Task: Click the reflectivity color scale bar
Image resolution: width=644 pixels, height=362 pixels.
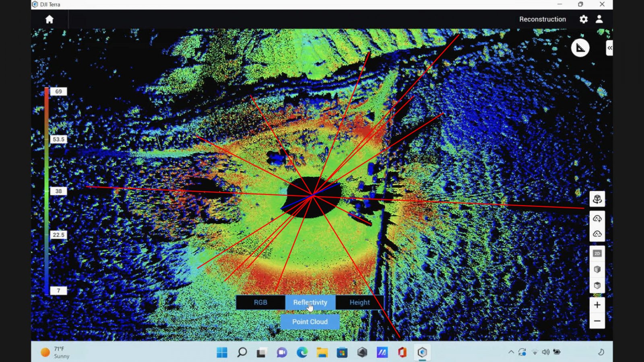Action: [x=47, y=191]
